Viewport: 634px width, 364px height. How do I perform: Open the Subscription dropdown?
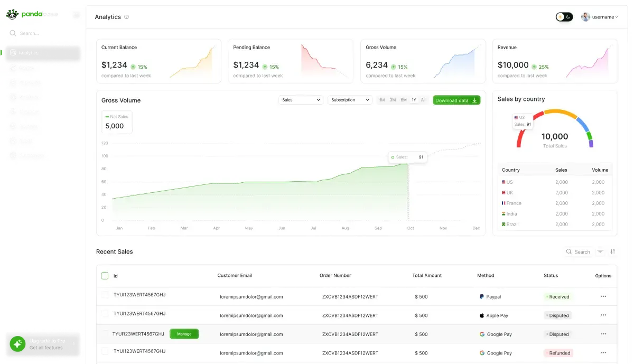tap(350, 100)
